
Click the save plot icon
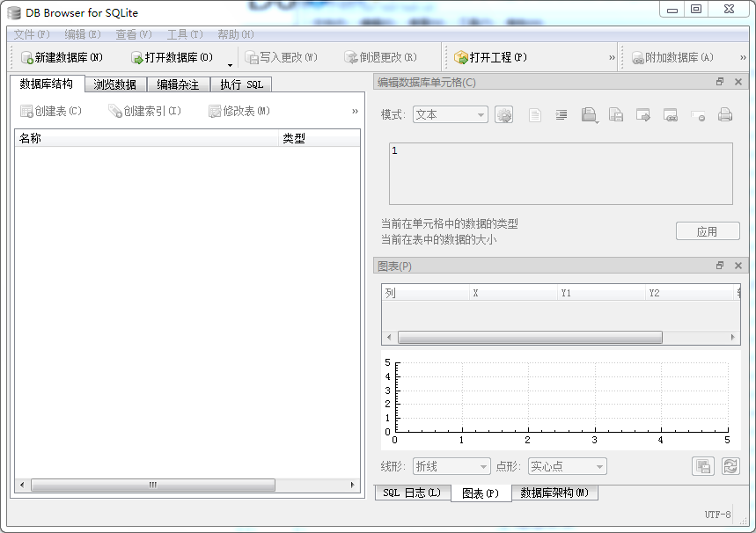703,466
